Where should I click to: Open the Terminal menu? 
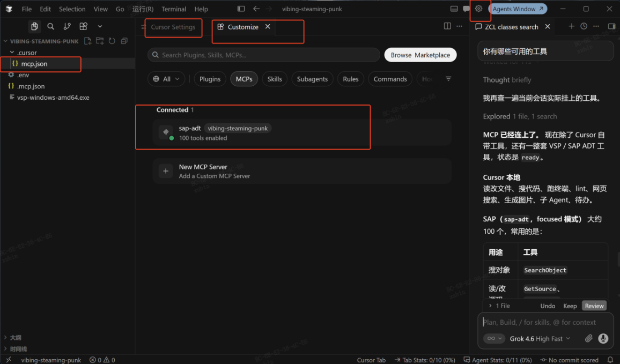(x=174, y=9)
